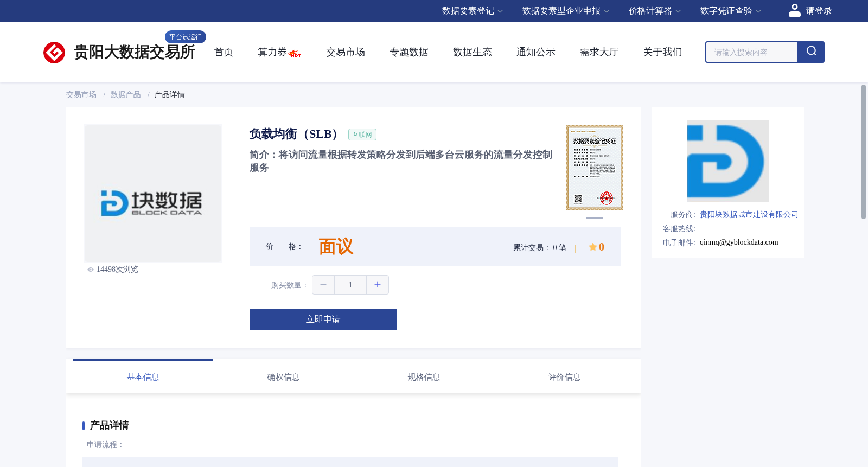Switch to the 评价信息 tab
The height and width of the screenshot is (467, 868).
click(564, 377)
